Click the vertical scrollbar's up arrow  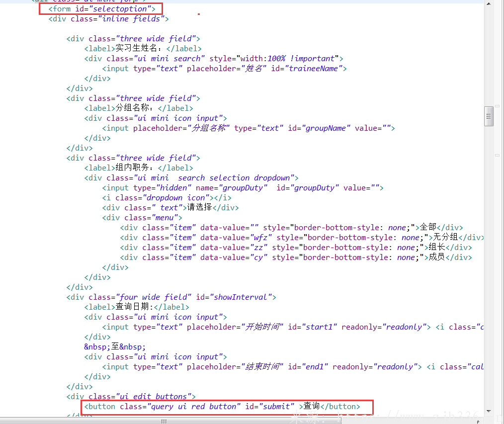[489, 4]
